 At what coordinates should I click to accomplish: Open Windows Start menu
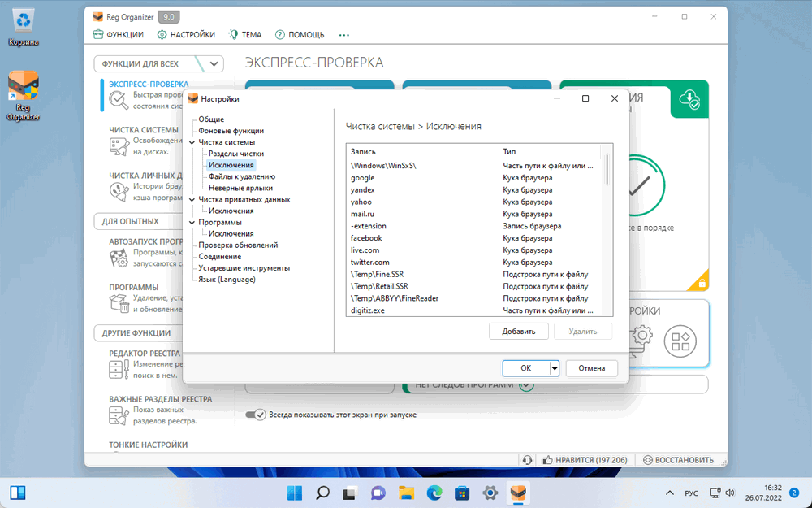point(295,493)
